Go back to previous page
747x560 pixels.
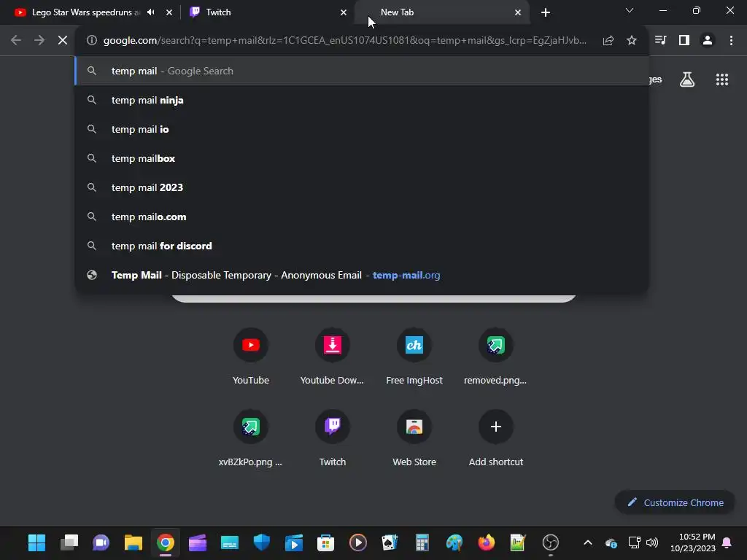click(16, 41)
